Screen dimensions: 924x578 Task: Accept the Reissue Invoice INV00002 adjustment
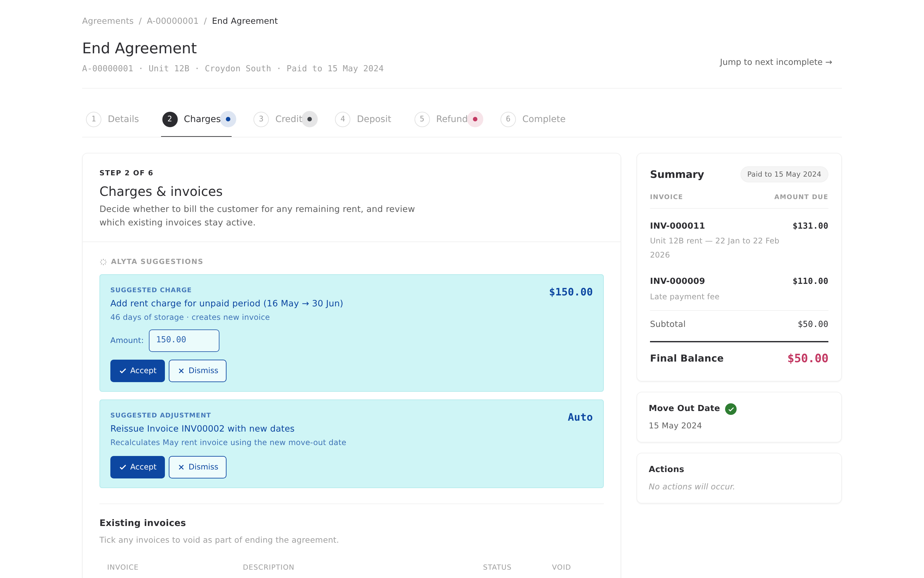(x=137, y=467)
